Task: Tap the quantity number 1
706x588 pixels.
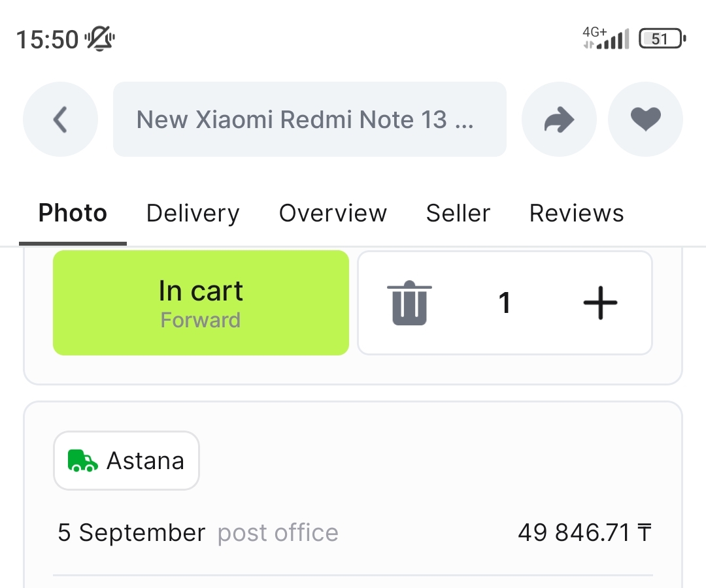Action: [x=504, y=303]
